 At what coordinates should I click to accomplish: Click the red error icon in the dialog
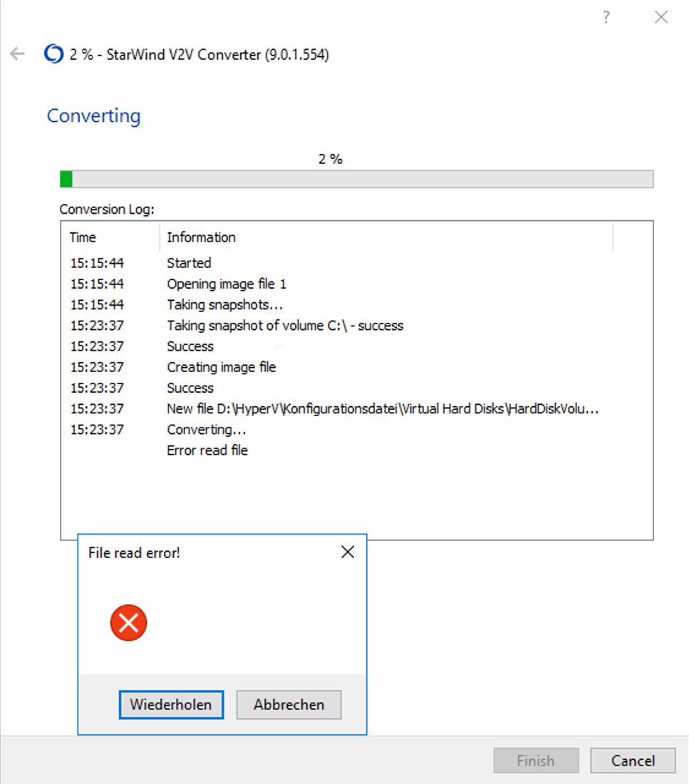click(128, 622)
